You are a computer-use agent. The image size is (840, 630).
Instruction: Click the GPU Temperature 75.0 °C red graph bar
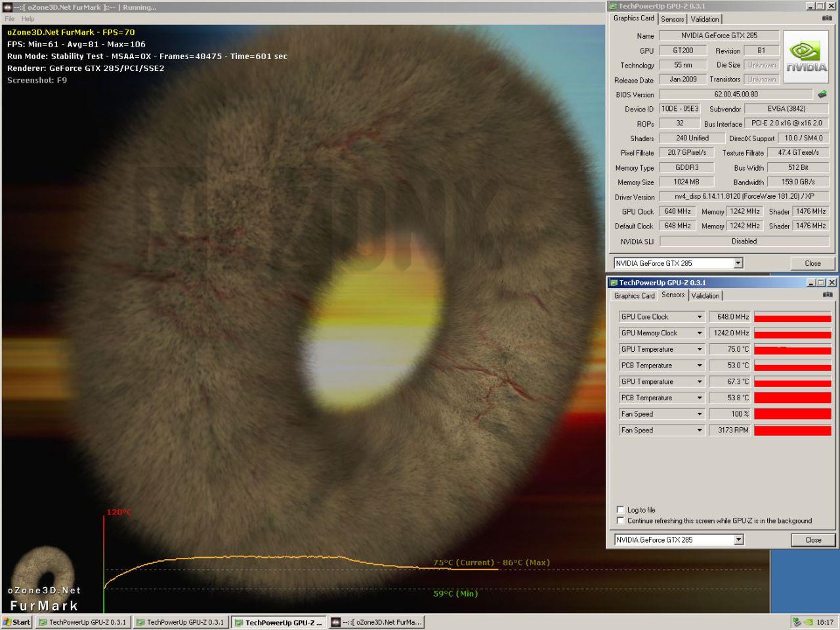point(792,350)
